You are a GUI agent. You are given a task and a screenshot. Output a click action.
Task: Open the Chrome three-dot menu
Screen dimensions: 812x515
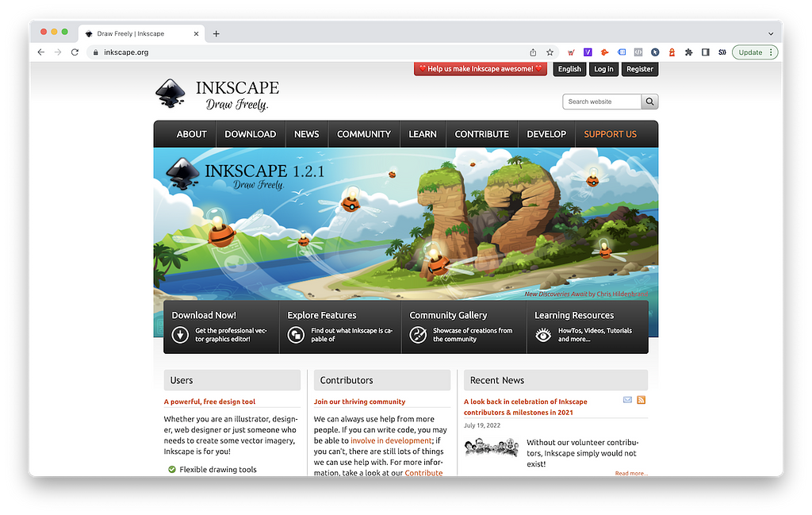[771, 52]
